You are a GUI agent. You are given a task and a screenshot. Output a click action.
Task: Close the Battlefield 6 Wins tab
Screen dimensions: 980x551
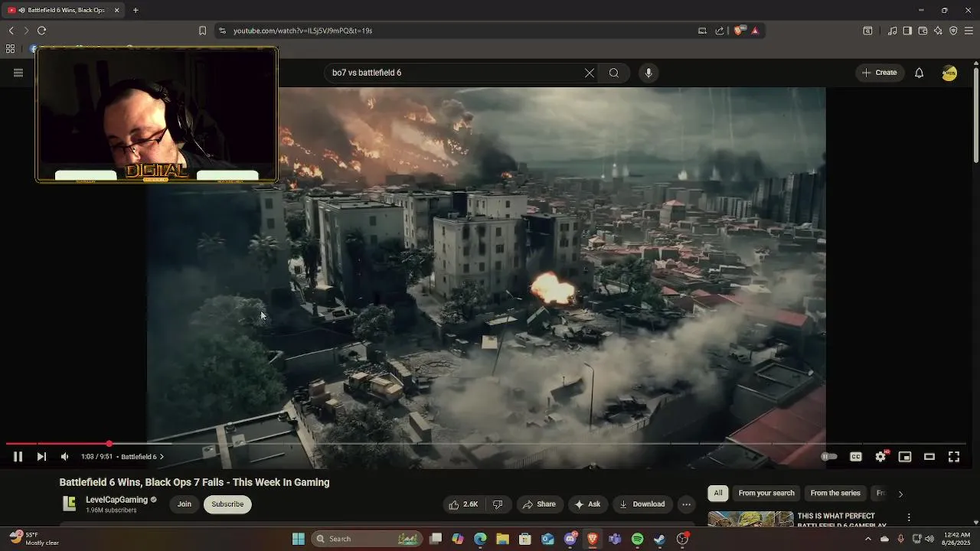(x=117, y=10)
